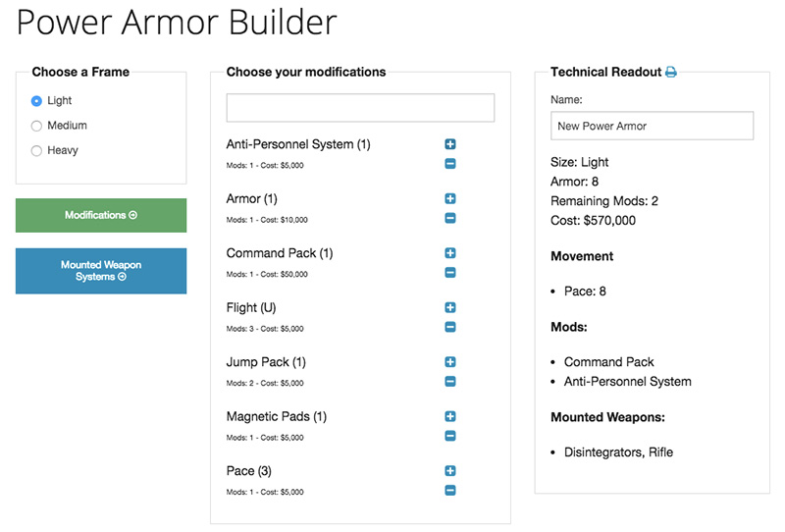This screenshot has width=785, height=532.
Task: Click 'Size: Light' readout line
Action: pos(580,162)
